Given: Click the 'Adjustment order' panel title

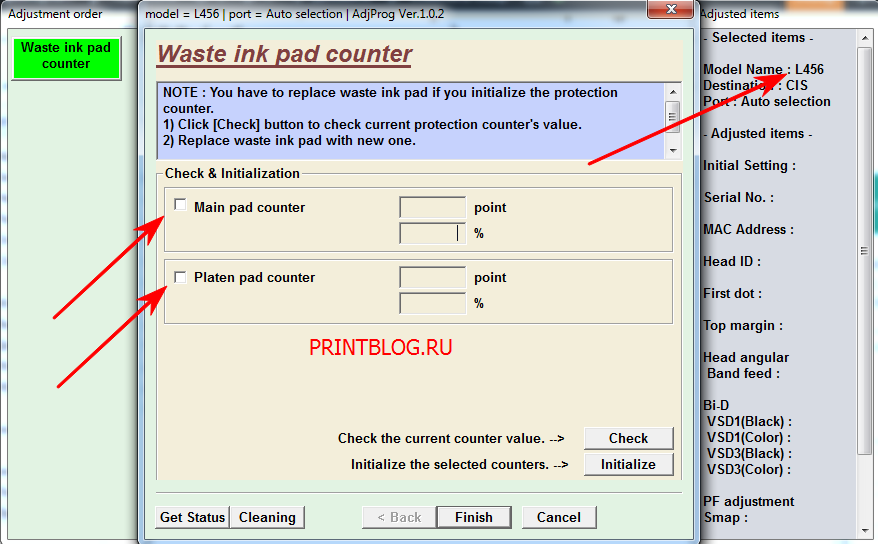Looking at the screenshot, I should (55, 14).
